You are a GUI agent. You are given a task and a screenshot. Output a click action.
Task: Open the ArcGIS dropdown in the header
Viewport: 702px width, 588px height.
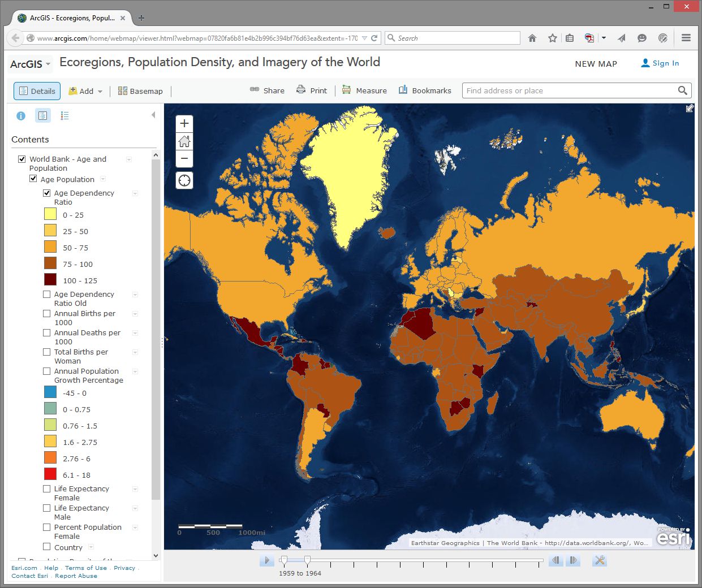click(29, 64)
